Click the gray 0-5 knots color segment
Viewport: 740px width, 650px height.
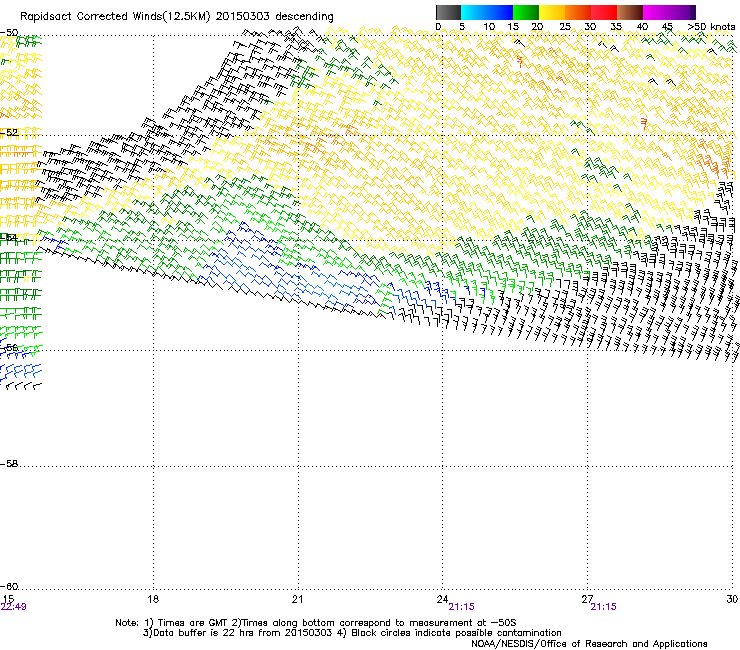click(x=448, y=12)
